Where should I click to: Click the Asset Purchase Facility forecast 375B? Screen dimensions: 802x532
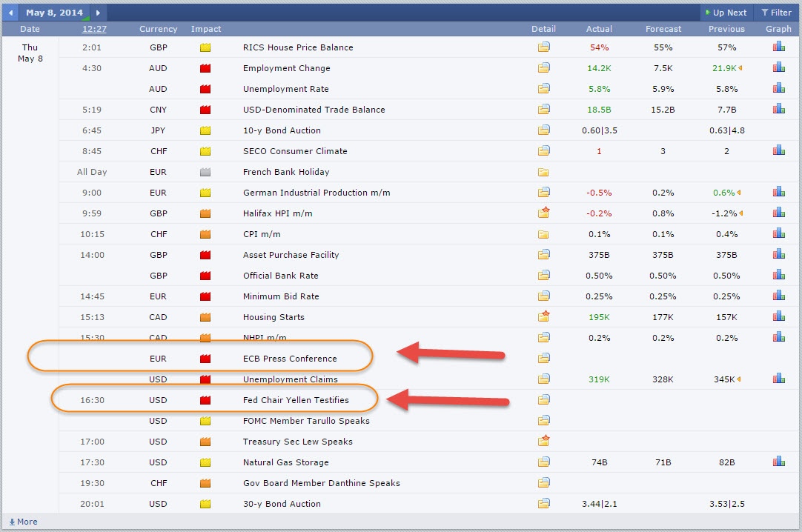pos(663,255)
